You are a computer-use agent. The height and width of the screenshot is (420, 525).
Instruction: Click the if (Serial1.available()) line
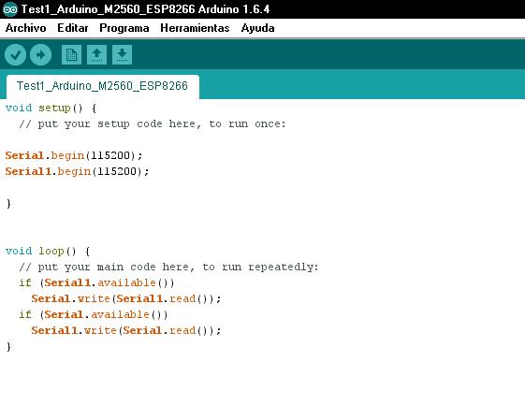(x=96, y=282)
